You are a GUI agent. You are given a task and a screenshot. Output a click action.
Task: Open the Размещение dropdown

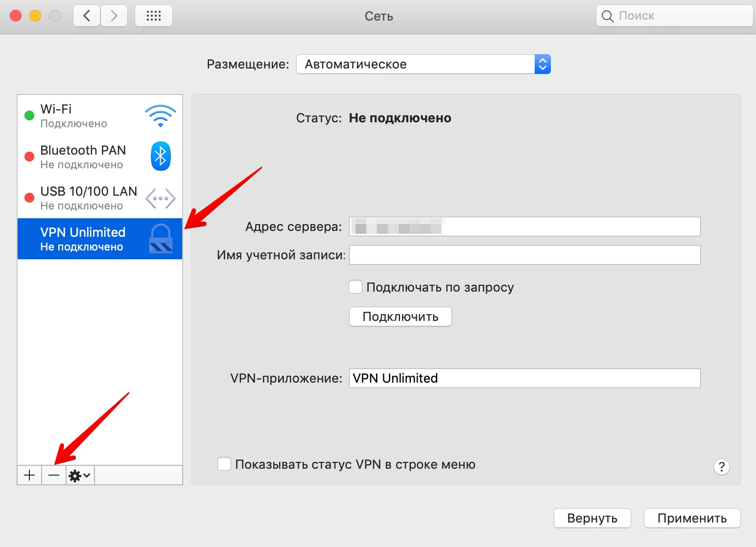point(424,64)
